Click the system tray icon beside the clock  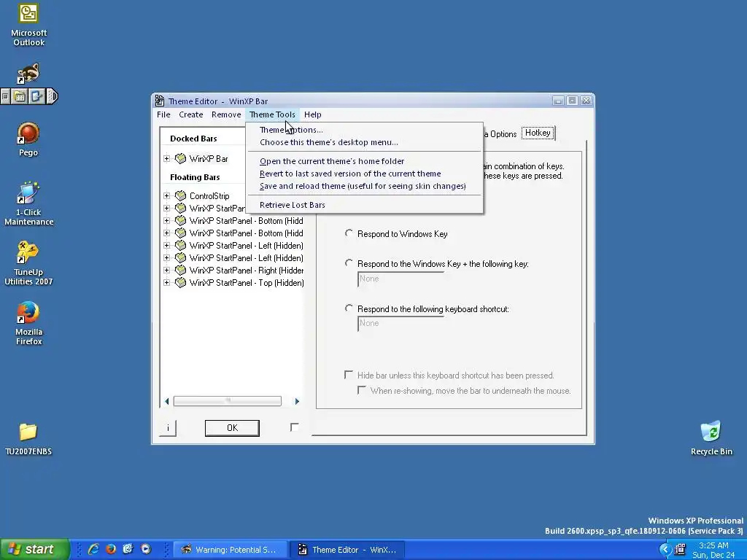tap(680, 550)
